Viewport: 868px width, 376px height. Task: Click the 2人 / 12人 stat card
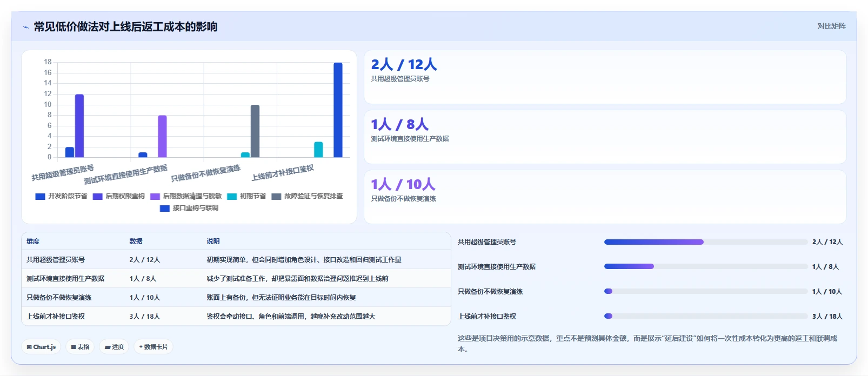point(605,77)
